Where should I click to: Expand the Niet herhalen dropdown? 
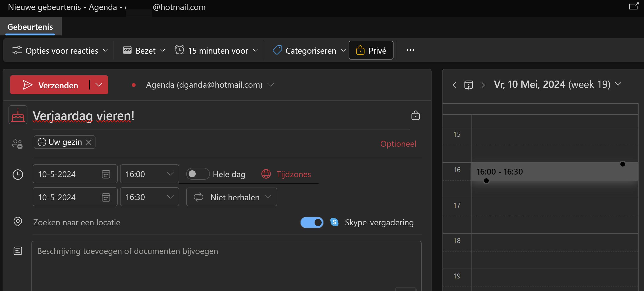(x=231, y=197)
